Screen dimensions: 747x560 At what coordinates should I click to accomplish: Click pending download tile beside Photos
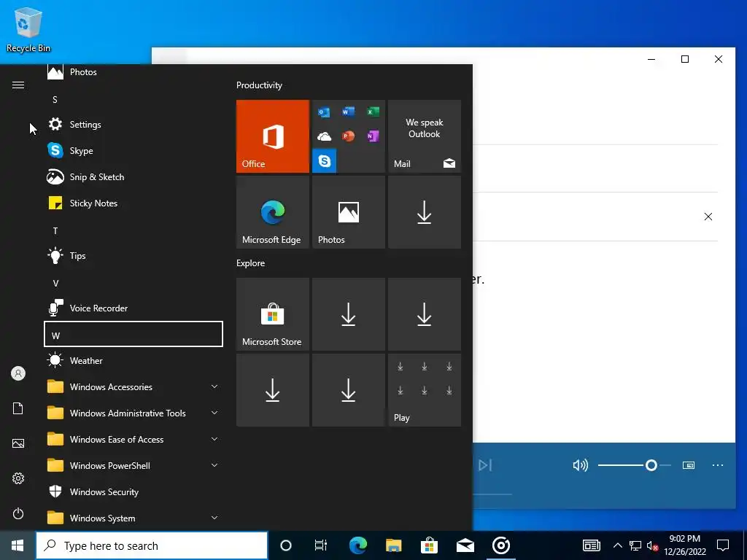425,212
